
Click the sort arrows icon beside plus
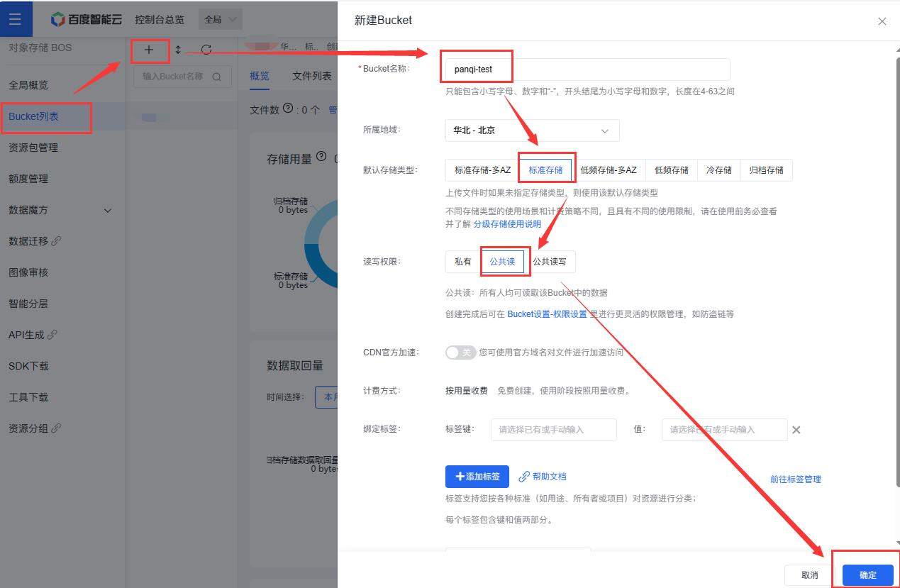[178, 50]
